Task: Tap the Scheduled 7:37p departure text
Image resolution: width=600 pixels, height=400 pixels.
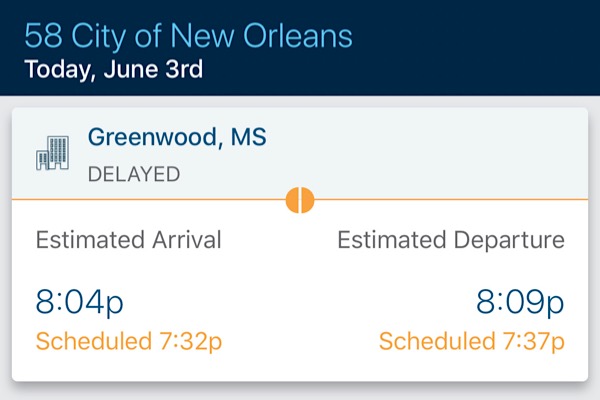Action: [472, 341]
